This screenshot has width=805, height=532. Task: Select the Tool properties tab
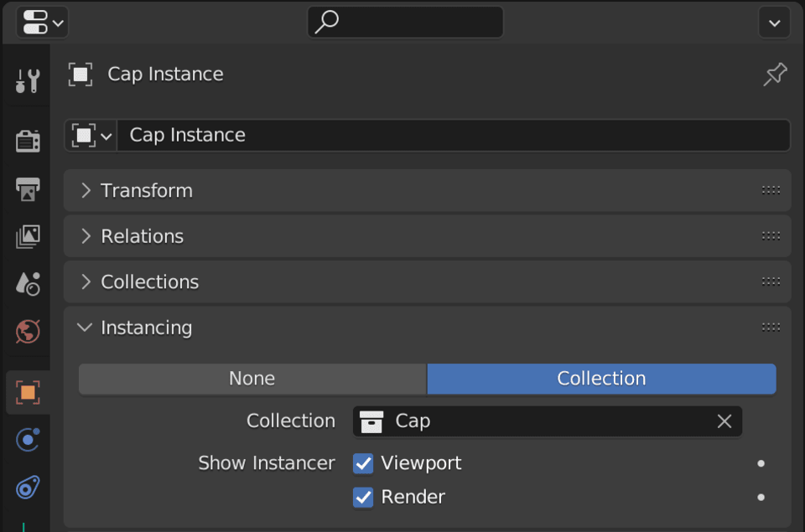(x=26, y=80)
